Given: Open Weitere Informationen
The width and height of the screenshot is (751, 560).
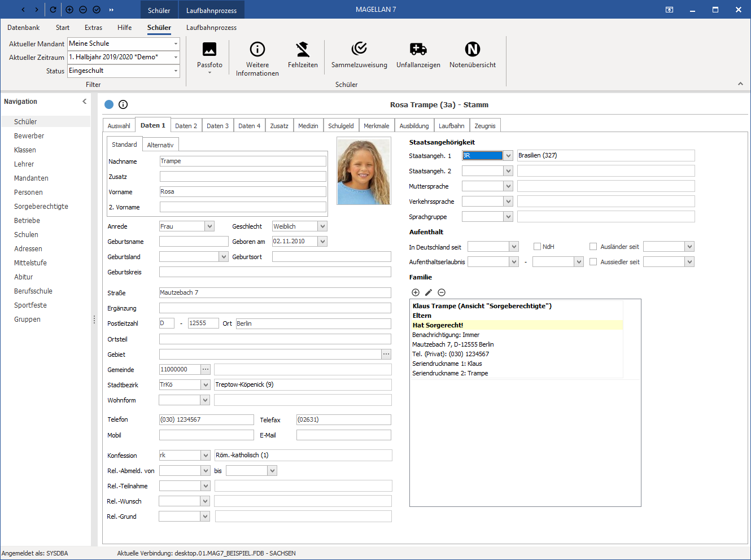Looking at the screenshot, I should (257, 59).
